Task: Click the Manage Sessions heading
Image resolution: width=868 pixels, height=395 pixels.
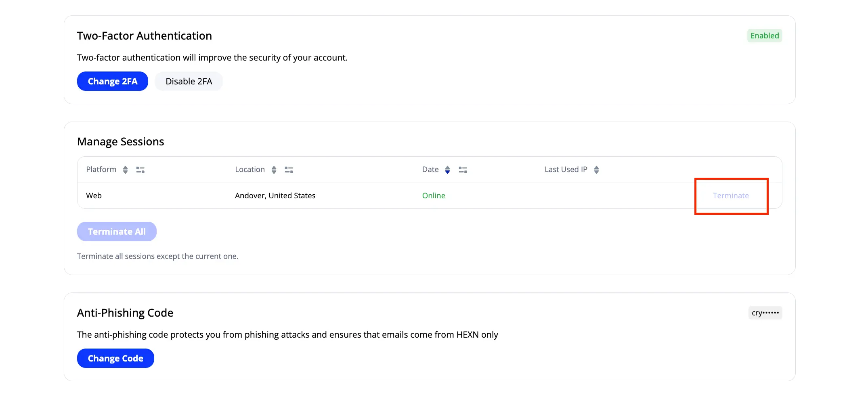Action: coord(121,142)
